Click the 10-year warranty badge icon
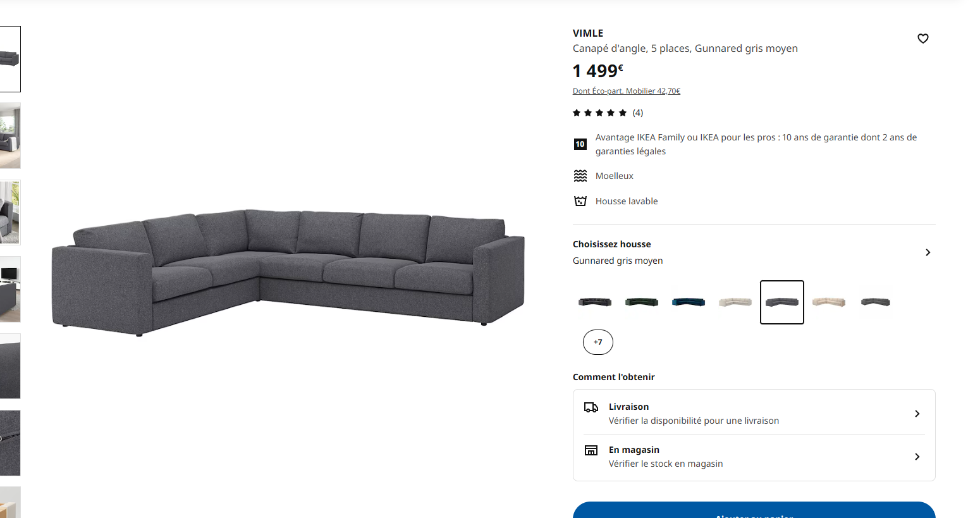The image size is (980, 518). [580, 144]
